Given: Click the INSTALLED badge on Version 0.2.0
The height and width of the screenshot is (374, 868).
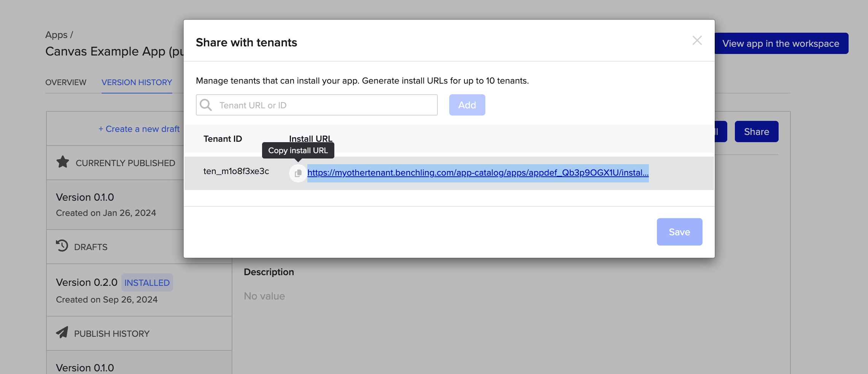Looking at the screenshot, I should [147, 283].
